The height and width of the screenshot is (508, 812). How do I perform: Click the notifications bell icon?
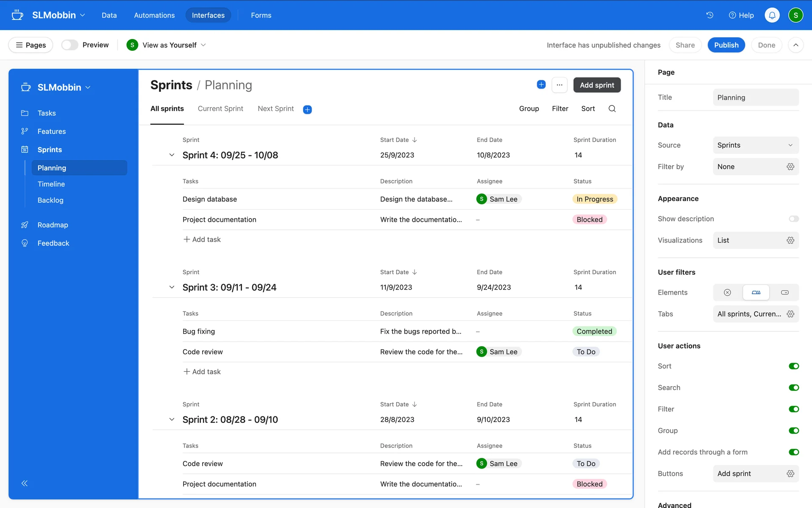click(772, 15)
